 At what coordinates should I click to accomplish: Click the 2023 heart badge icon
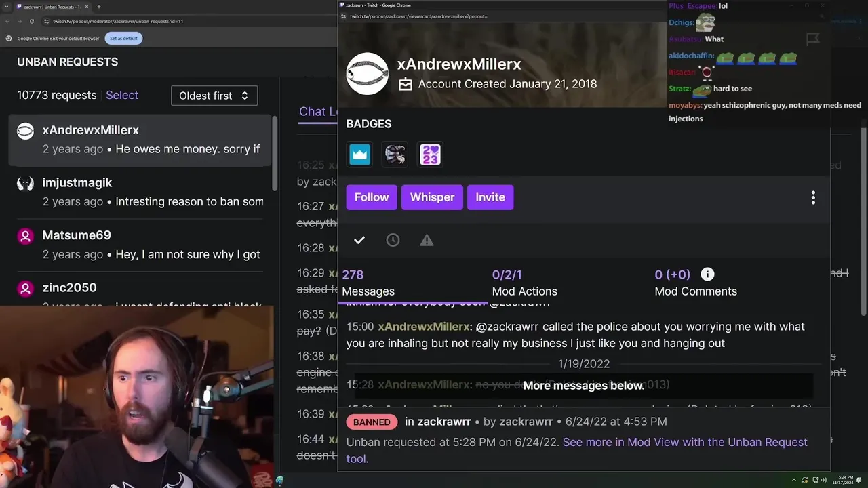(431, 155)
